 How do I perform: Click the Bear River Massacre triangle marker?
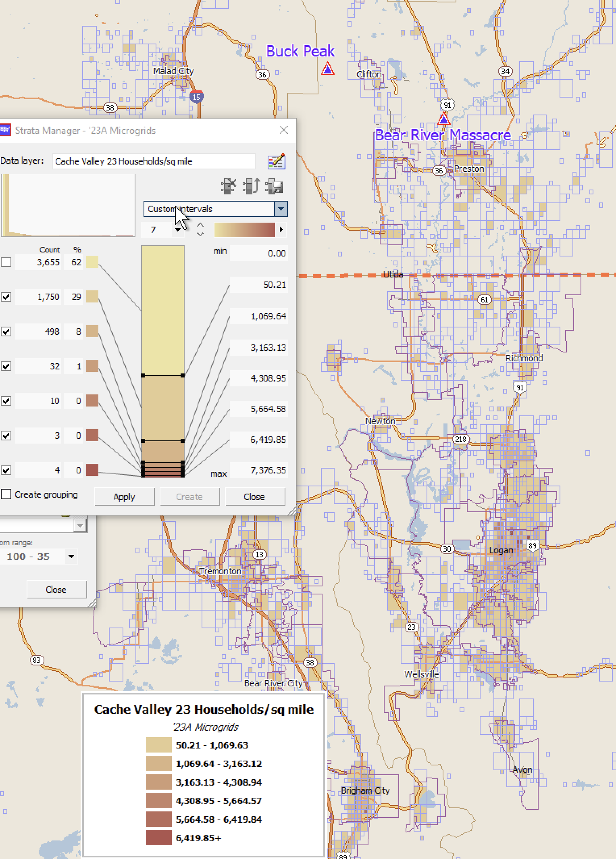[443, 119]
